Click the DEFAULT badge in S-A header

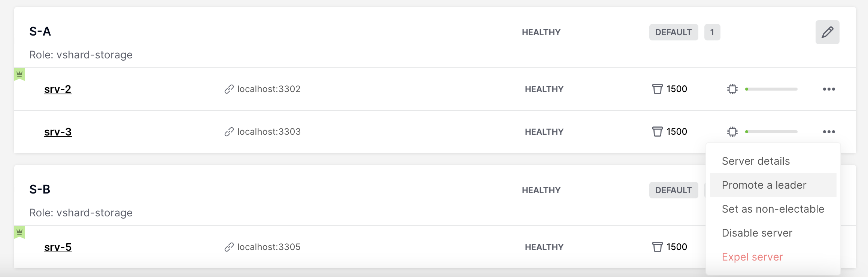coord(674,32)
